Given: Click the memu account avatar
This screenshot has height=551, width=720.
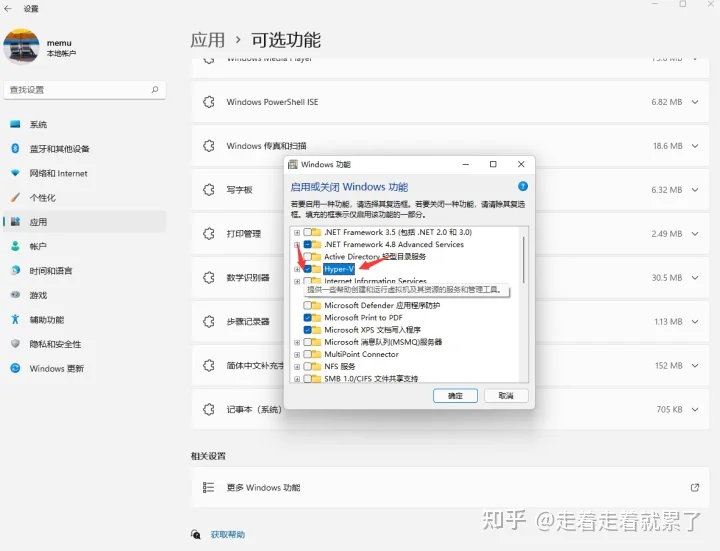Looking at the screenshot, I should click(x=21, y=47).
